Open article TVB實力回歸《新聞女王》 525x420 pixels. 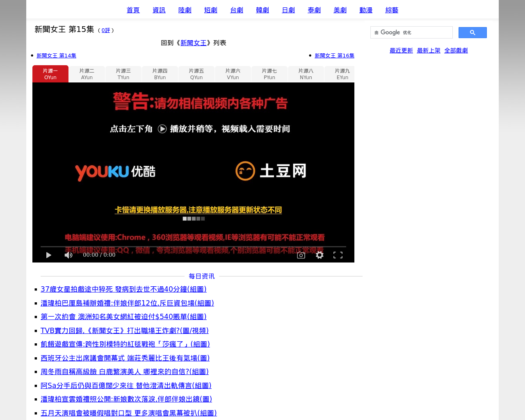pos(125,331)
